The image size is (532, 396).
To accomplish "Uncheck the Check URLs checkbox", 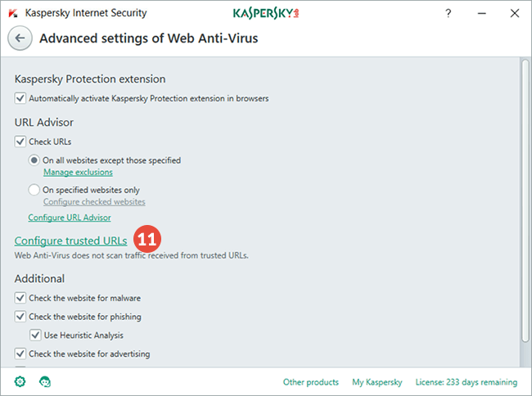I will 20,142.
